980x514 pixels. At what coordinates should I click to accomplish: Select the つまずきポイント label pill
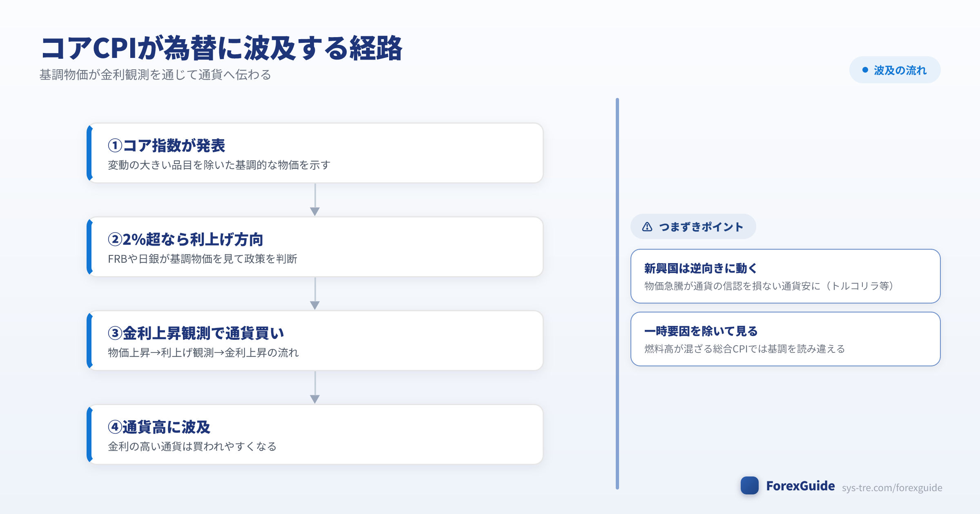tap(693, 226)
